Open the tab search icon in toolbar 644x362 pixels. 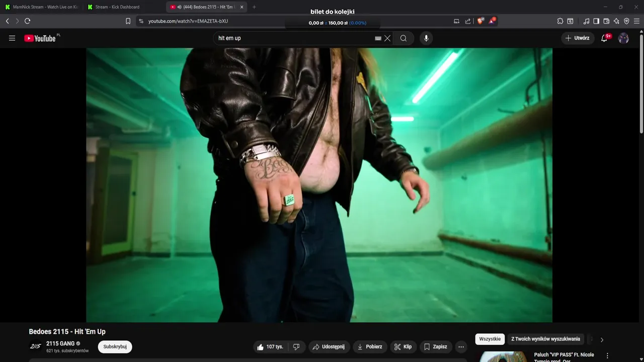coord(570,21)
